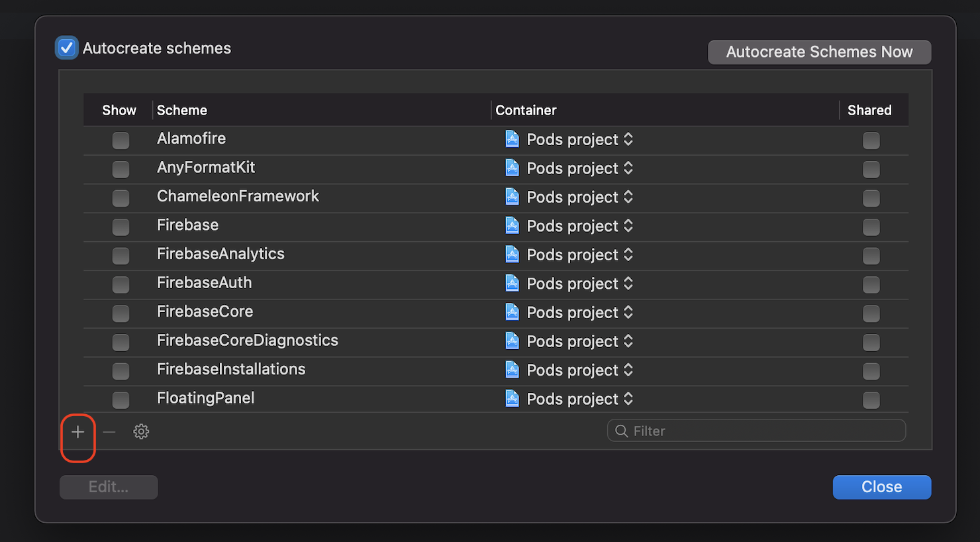Open container dropdown for Alamofire
The height and width of the screenshot is (542, 980).
569,139
